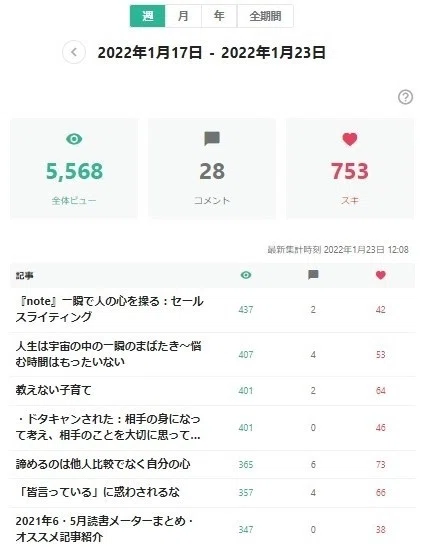The width and height of the screenshot is (423, 547).
Task: Open the 『note』一瞬で人の心を操る article
Action: coord(109,309)
